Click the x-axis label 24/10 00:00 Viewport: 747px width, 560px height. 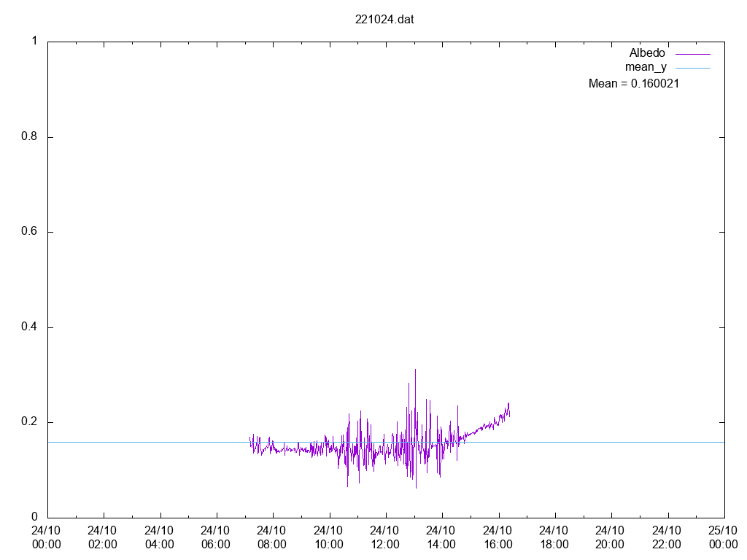point(46,537)
